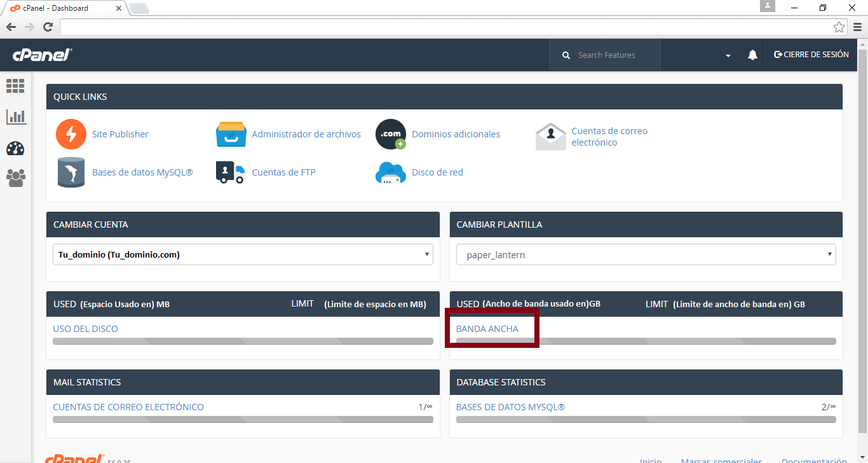
Task: Open the Uso del Disco link
Action: [85, 329]
